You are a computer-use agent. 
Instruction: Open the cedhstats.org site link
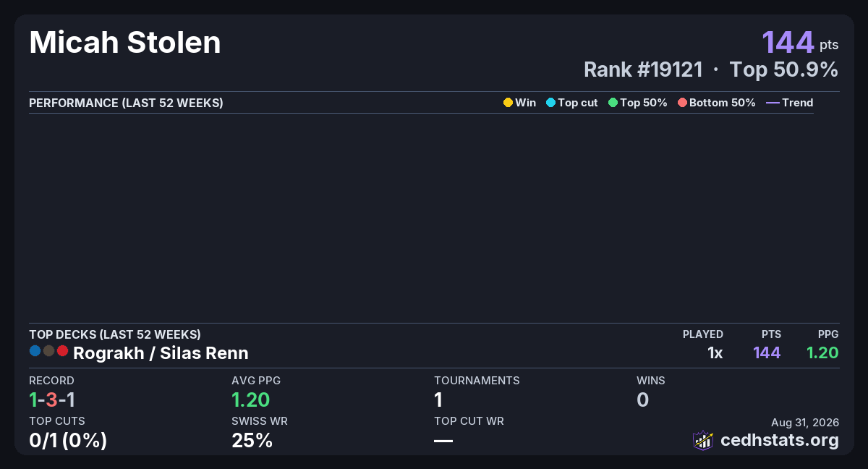tap(780, 440)
